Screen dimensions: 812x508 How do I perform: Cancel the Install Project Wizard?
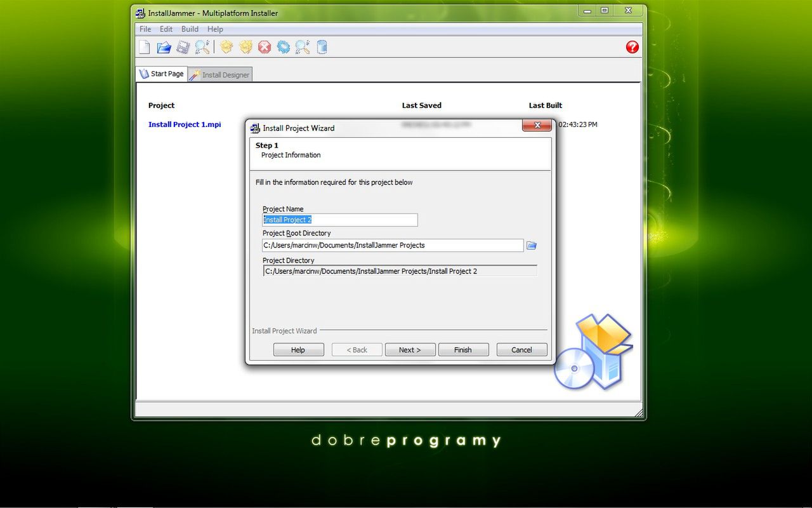[x=521, y=350]
